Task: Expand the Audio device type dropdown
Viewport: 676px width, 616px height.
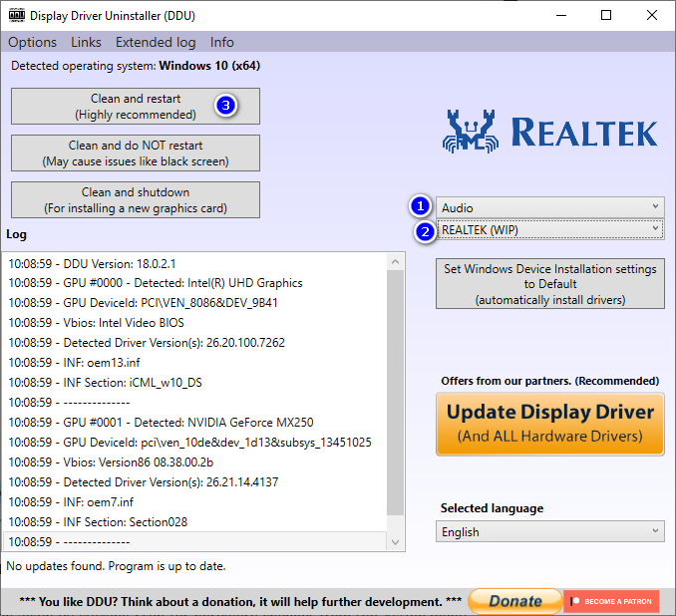Action: point(549,207)
